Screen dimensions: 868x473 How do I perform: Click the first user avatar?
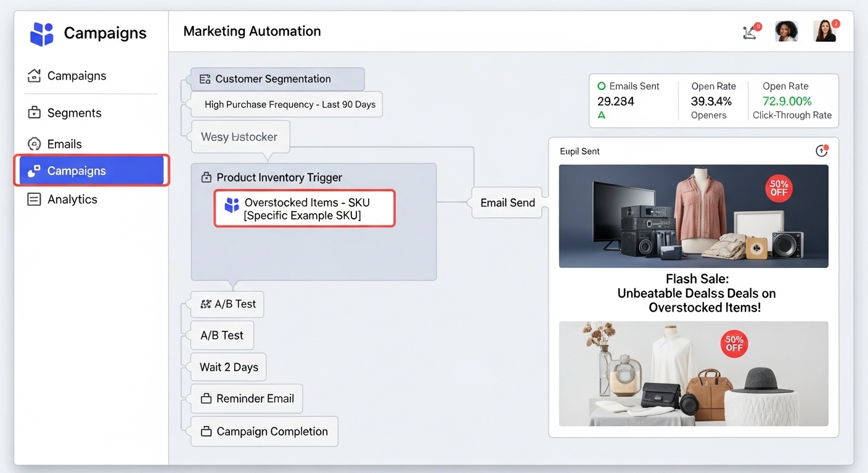coord(786,31)
